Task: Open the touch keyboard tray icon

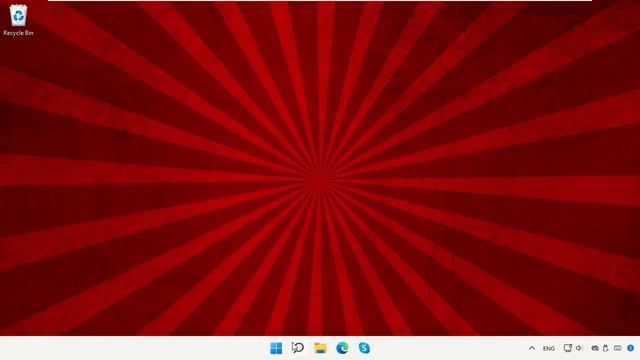Action: [x=618, y=348]
